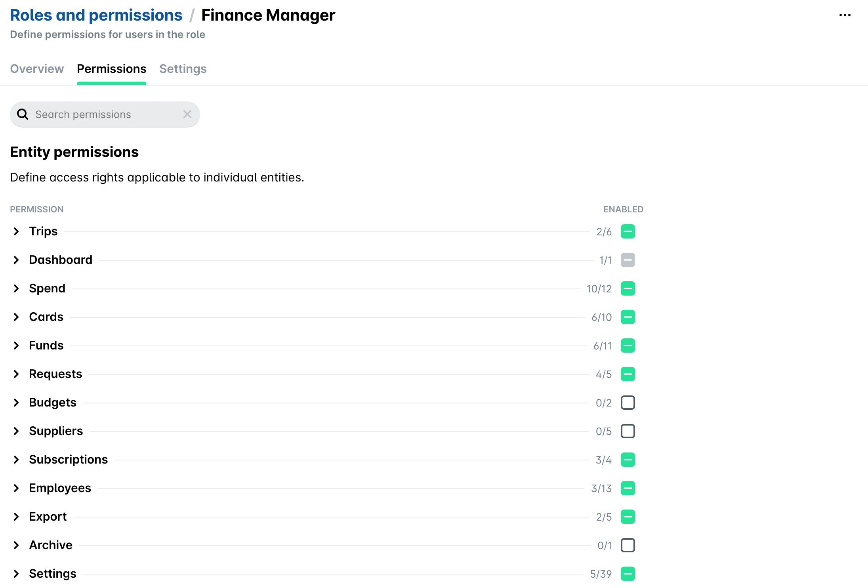868x588 pixels.
Task: Click the magnifier search icon
Action: (23, 114)
